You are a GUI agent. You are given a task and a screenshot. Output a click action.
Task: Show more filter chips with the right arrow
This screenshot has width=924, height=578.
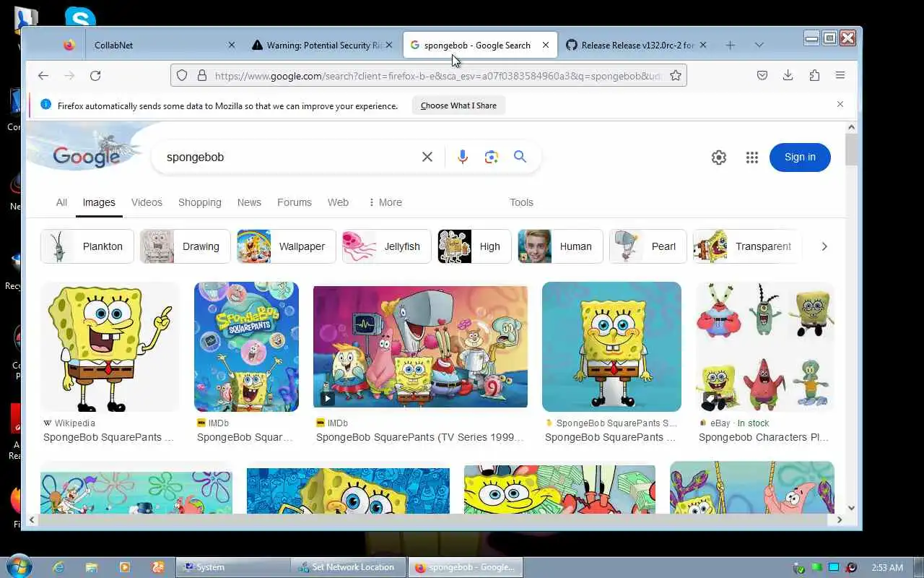click(824, 246)
